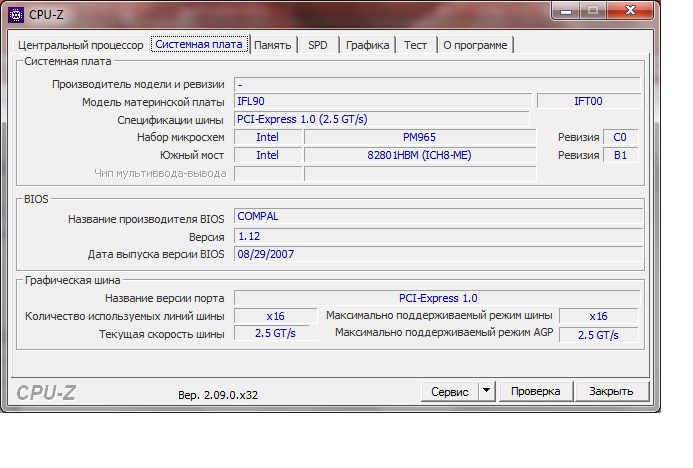
Task: Click the IFT00 revision field
Action: pos(589,101)
